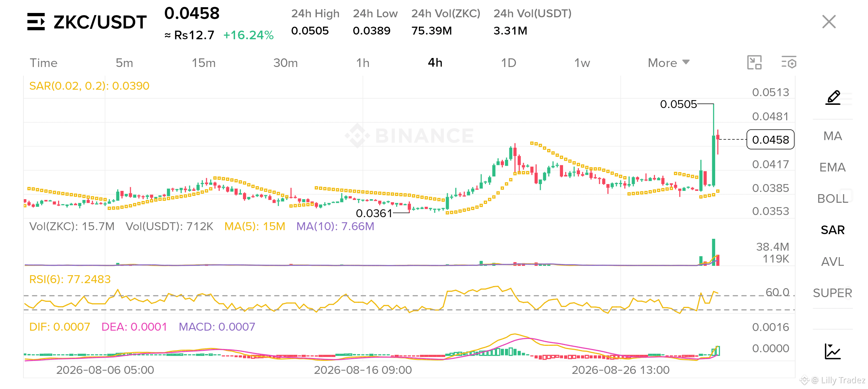This screenshot has height=389, width=868.
Task: Select the 30m timeframe
Action: point(285,63)
